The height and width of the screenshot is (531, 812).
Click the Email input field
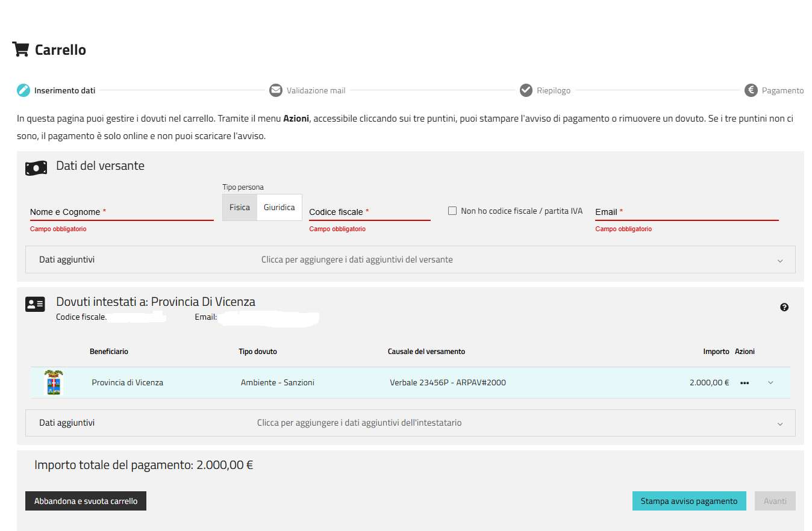687,212
